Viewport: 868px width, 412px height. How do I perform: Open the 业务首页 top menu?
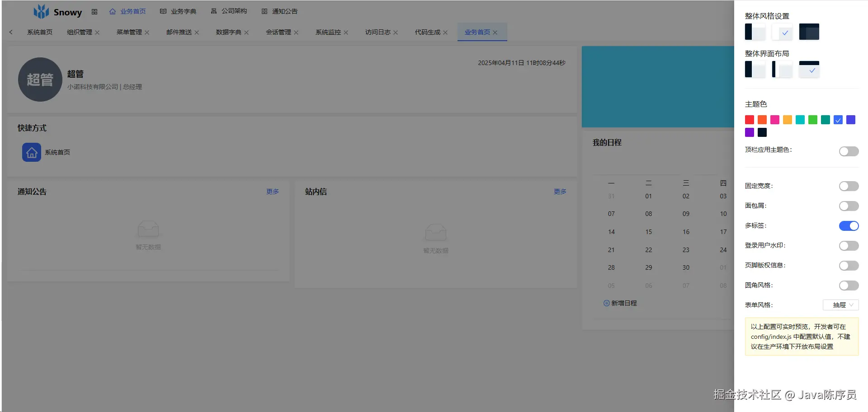coord(127,11)
